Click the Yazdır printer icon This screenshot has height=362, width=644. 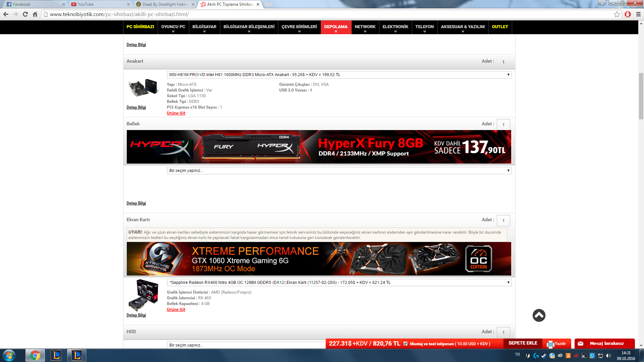pyautogui.click(x=550, y=344)
